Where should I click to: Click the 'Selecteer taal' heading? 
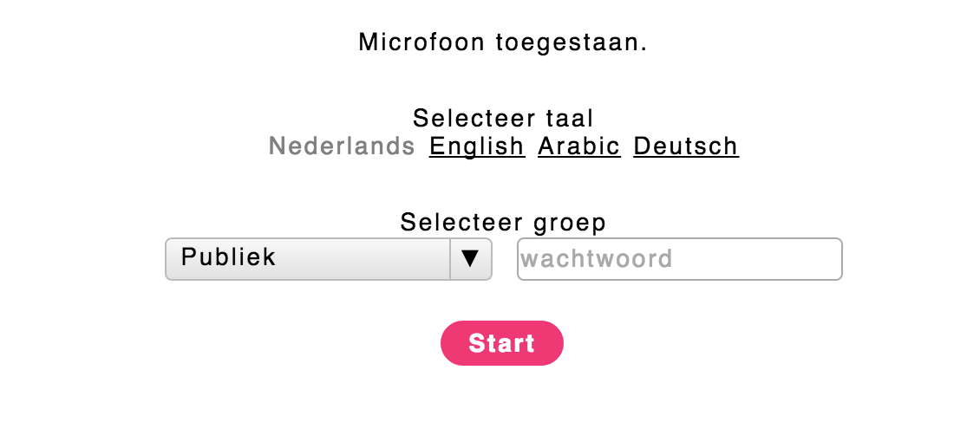point(503,118)
